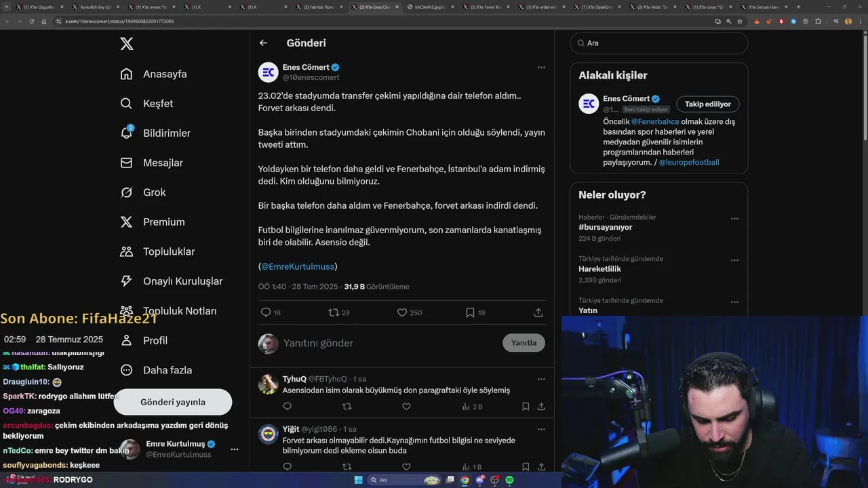Open OBS Studio from taskbar
This screenshot has height=488, width=868.
pyautogui.click(x=495, y=480)
